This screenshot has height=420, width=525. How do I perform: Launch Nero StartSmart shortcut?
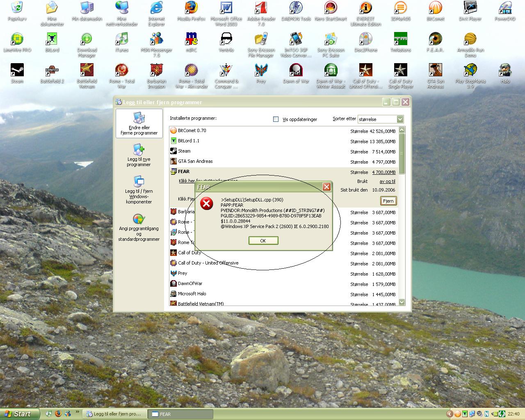(331, 11)
